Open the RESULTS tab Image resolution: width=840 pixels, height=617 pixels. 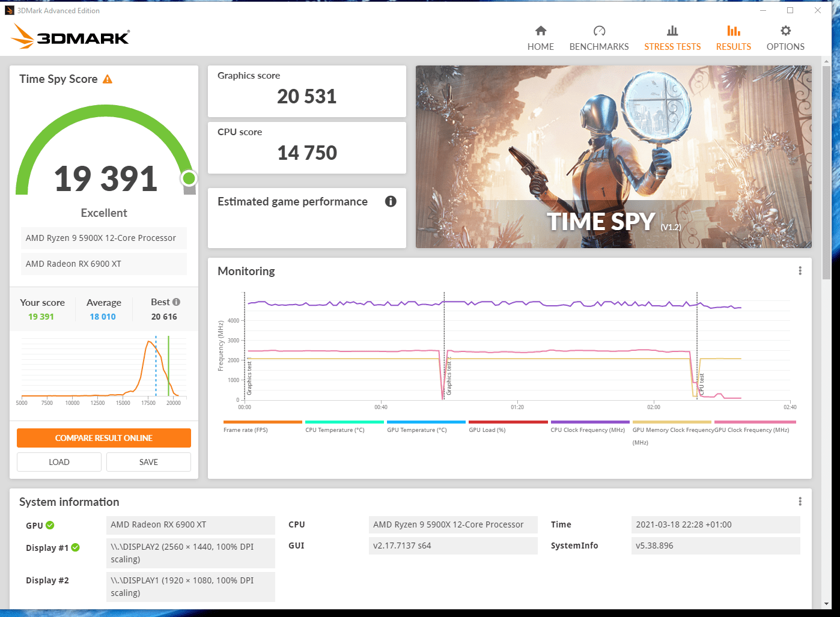[x=734, y=38]
